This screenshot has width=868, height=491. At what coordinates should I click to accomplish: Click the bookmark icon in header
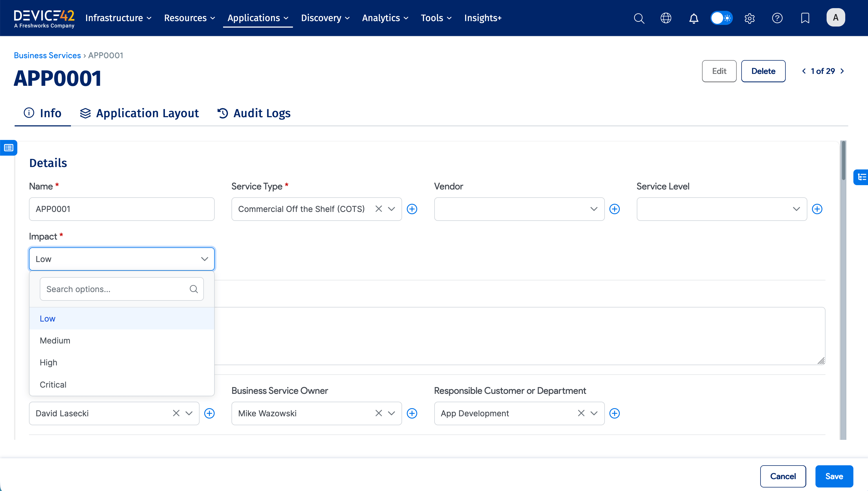coord(805,18)
